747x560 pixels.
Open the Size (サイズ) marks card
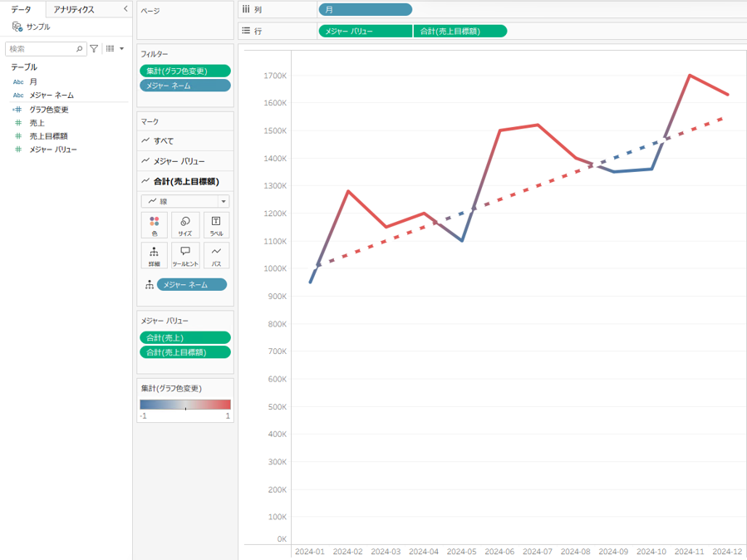pyautogui.click(x=185, y=225)
